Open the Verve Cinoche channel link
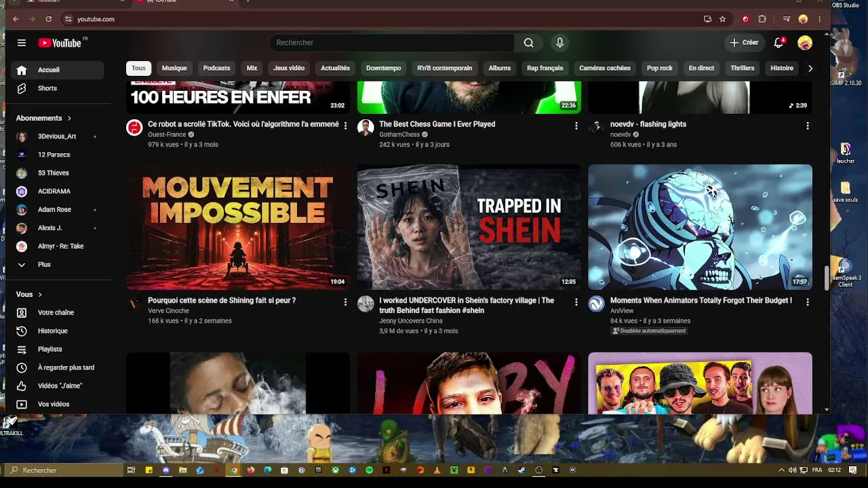The image size is (868, 488). point(168,311)
